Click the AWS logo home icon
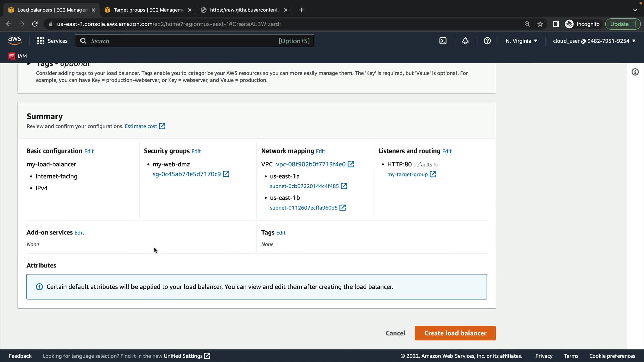Screen dimensions: 644x362 [x=15, y=41]
